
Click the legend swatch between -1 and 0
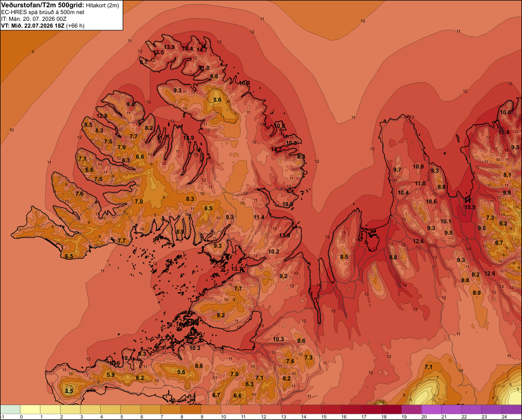(x=10, y=409)
